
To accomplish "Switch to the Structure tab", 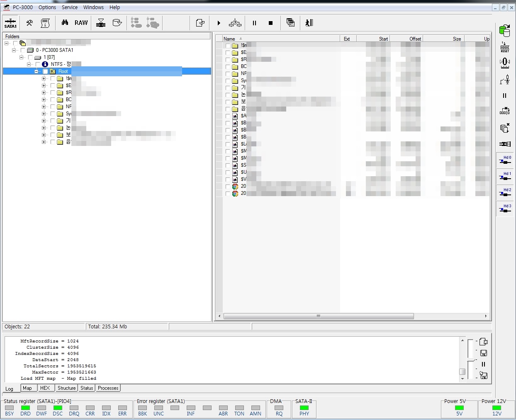I will (x=66, y=388).
